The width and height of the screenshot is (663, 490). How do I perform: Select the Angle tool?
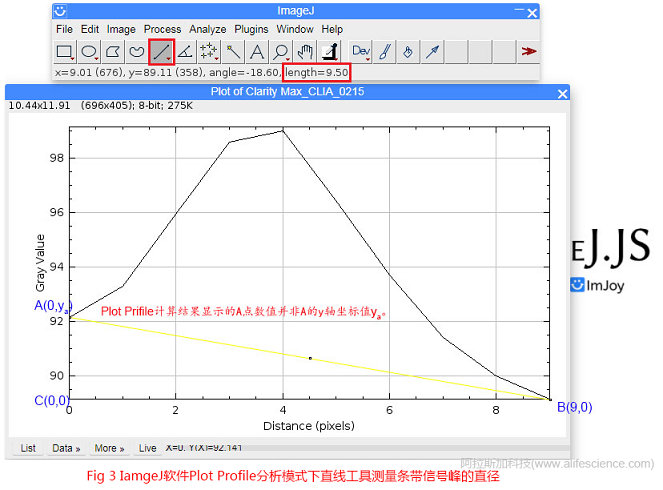tap(185, 50)
